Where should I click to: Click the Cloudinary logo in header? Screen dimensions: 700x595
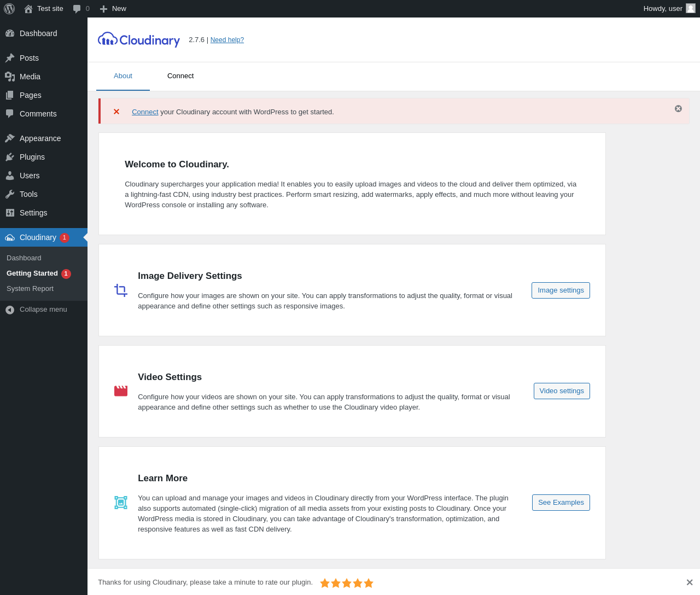(139, 40)
